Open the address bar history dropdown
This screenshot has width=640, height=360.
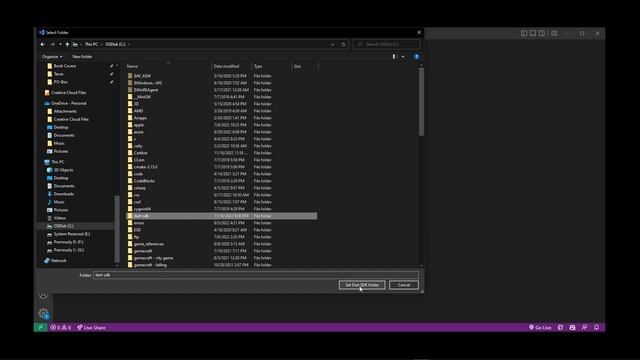click(333, 44)
